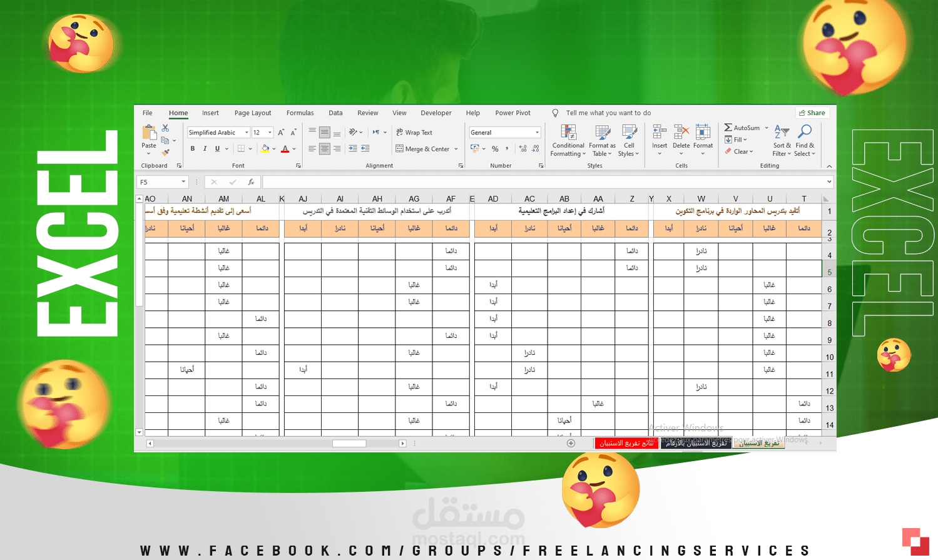938x560 pixels.
Task: Expand the formula bar chevron
Action: (x=829, y=182)
